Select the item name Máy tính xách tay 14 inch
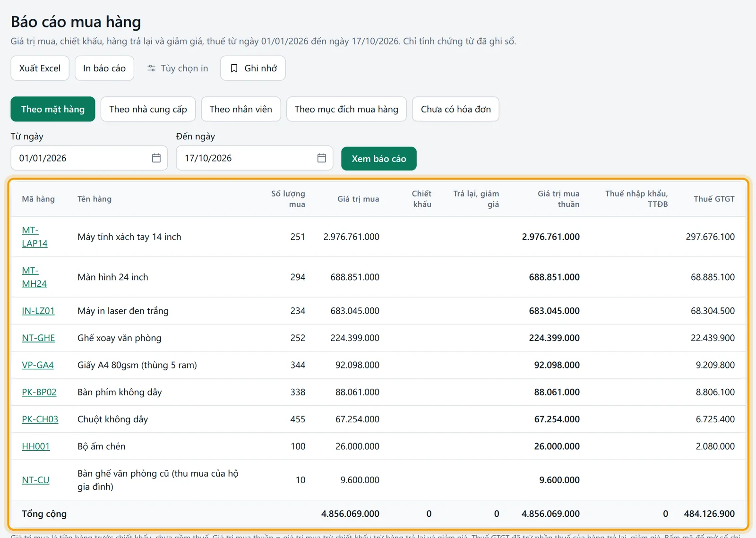 tap(129, 237)
